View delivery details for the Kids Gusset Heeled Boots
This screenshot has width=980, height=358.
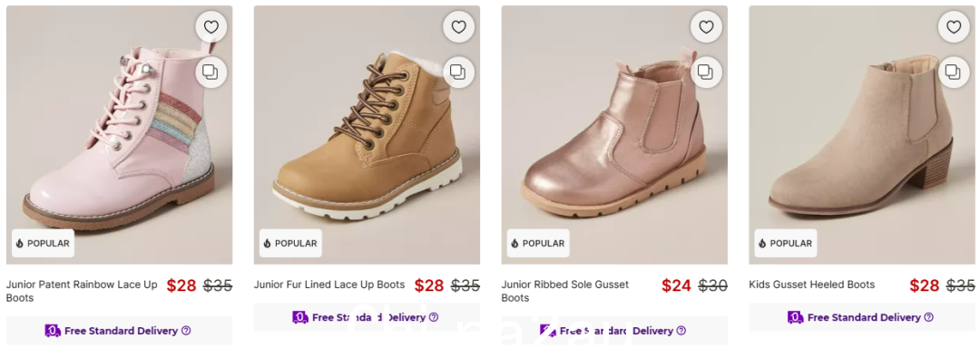click(x=929, y=317)
